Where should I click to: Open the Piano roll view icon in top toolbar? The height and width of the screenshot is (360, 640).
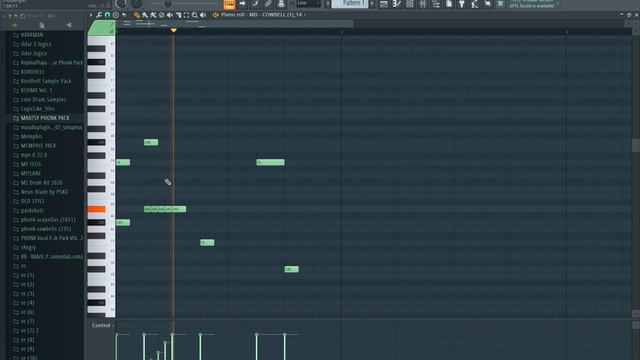coord(397,4)
